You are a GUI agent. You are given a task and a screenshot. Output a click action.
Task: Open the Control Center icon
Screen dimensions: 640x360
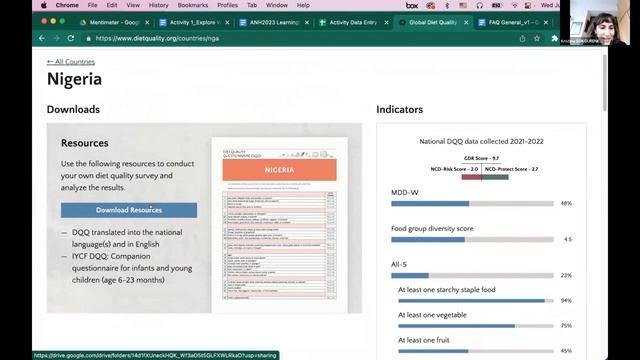pyautogui.click(x=528, y=5)
